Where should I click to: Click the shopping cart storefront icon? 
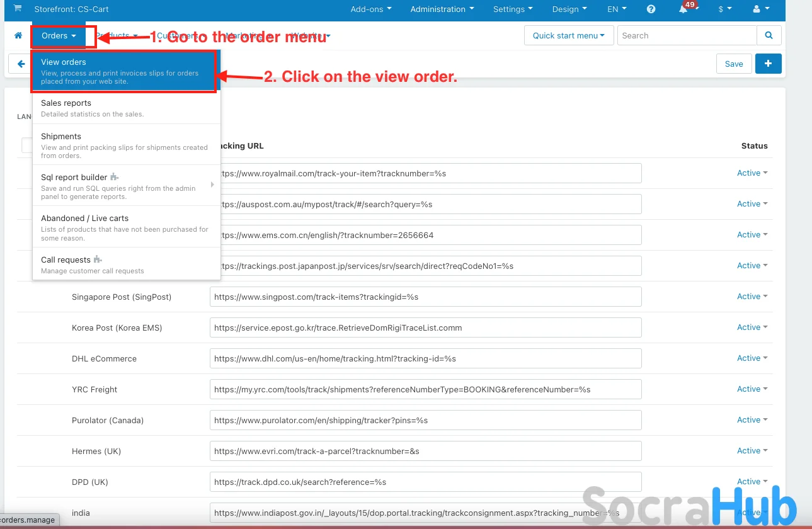17,9
